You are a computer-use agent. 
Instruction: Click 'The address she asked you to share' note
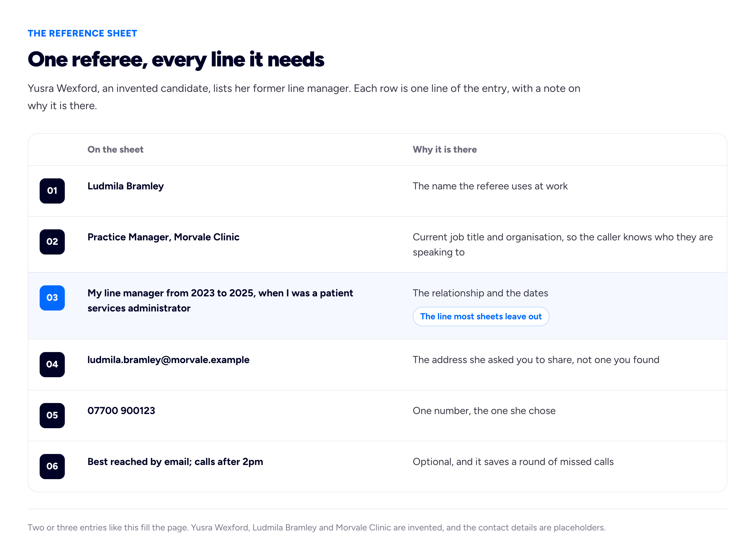(x=536, y=360)
